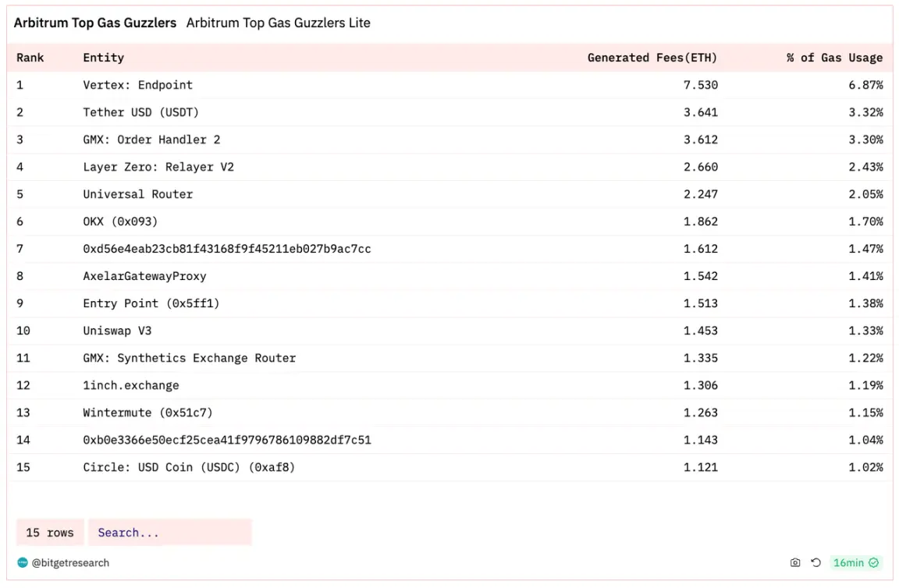Sort by the Entity column header
The height and width of the screenshot is (588, 899).
point(103,58)
